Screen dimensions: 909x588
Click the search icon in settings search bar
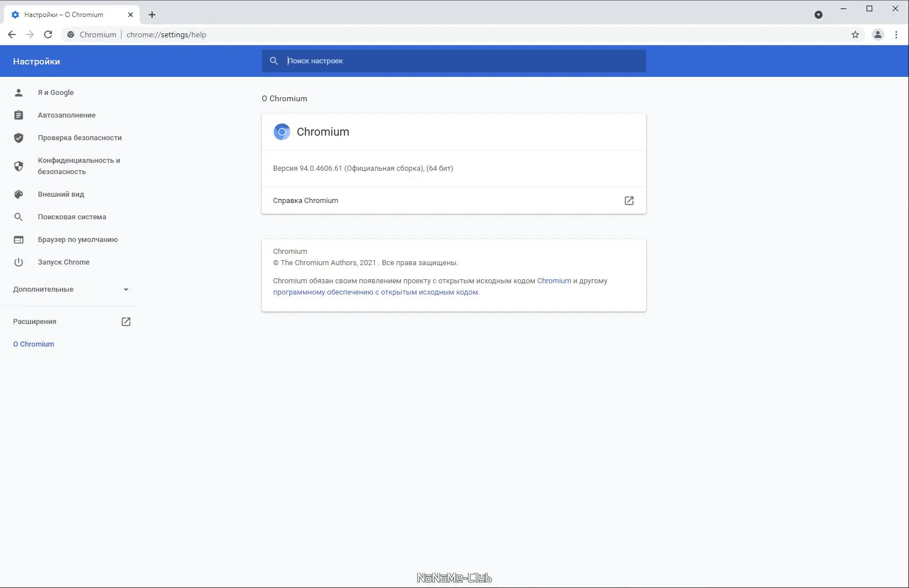(274, 61)
